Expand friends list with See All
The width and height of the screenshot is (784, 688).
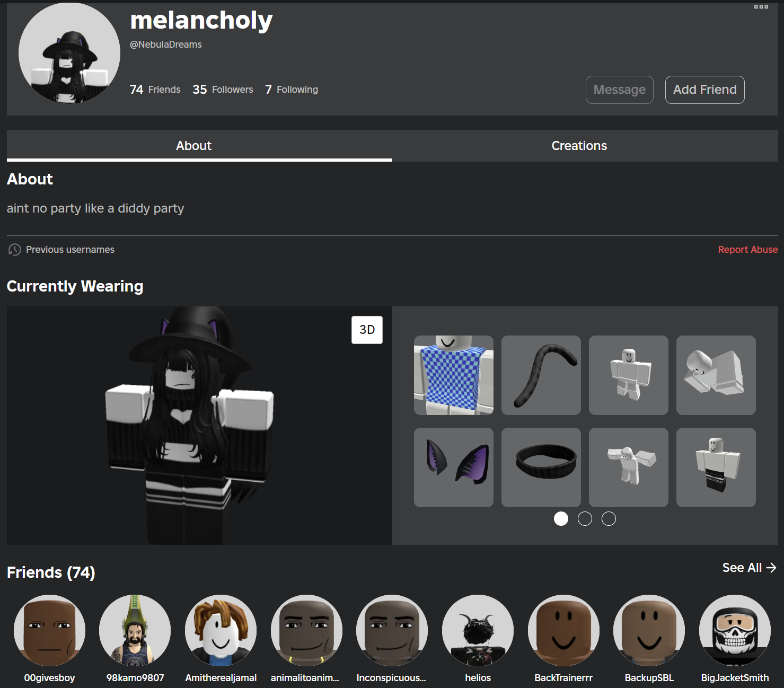coord(748,568)
